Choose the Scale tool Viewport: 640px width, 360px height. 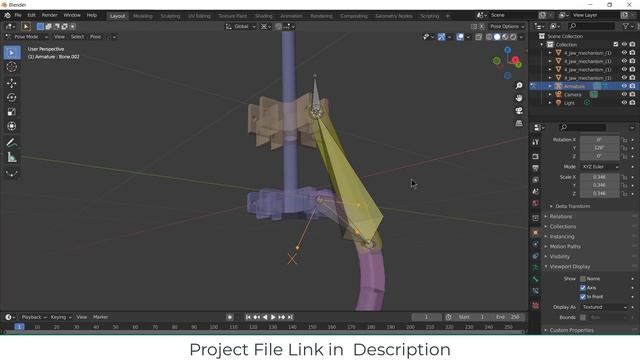click(x=12, y=112)
